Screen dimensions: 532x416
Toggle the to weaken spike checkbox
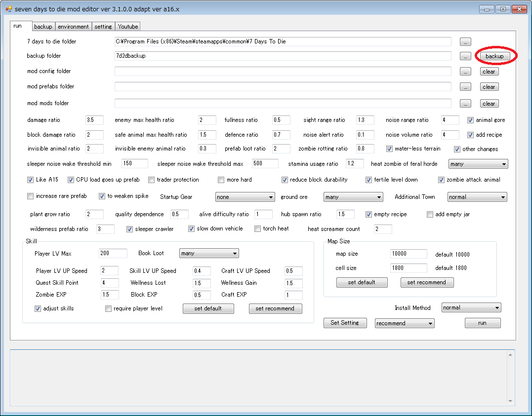tap(102, 196)
